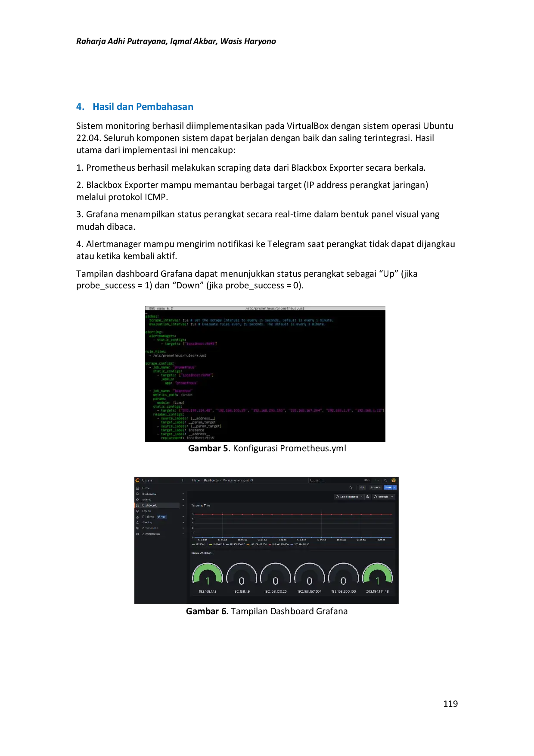The height and width of the screenshot is (756, 534).
Task: Open the Home icon in Grafana sidebar
Action: point(137,488)
